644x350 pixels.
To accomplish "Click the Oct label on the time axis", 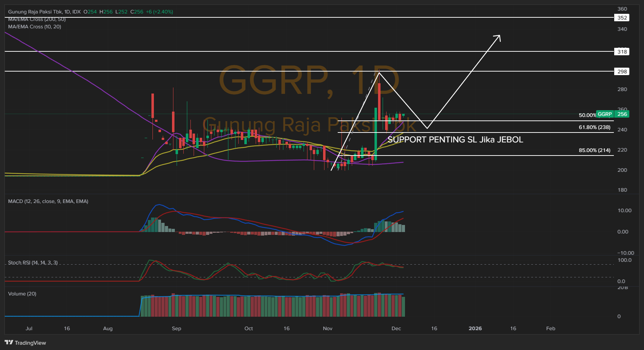I will tap(249, 328).
